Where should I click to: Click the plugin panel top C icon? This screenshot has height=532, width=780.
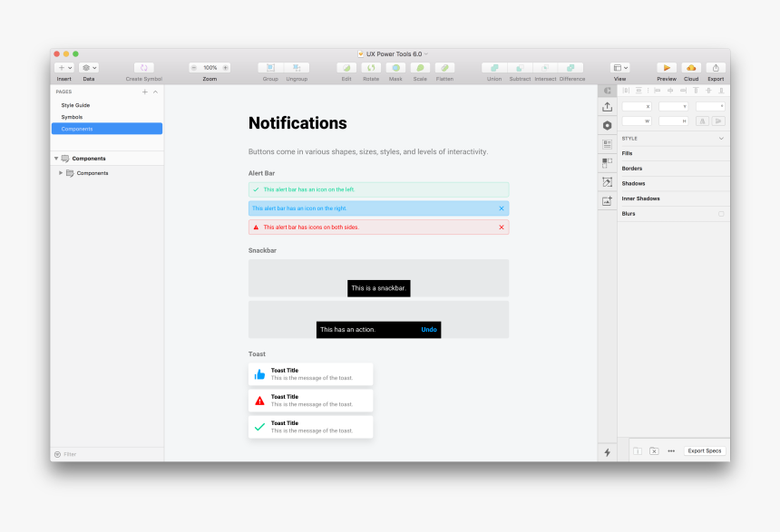pyautogui.click(x=608, y=91)
